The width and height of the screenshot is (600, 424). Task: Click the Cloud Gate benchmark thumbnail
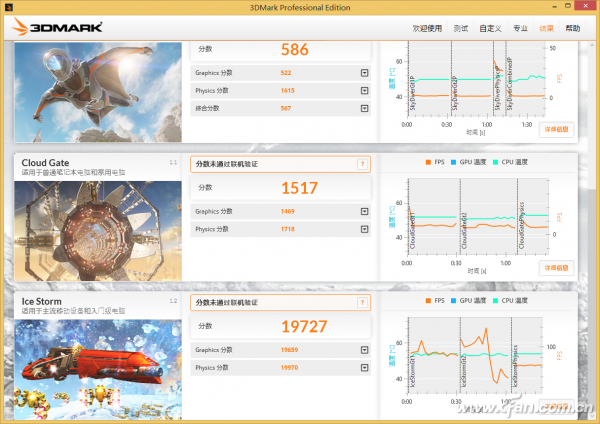[x=98, y=231]
